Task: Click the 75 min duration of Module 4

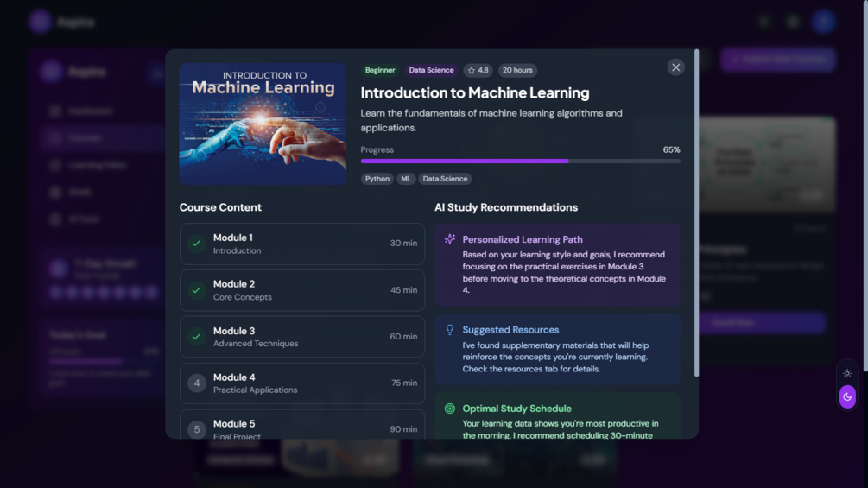Action: pos(404,383)
